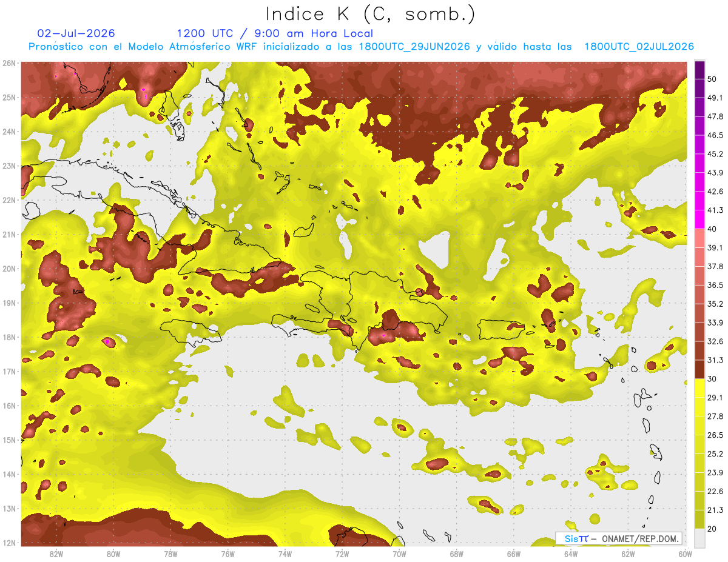Click the magenta colorbar swatch between 40 and 41.3
Screen dimensions: 728x562
700,219
